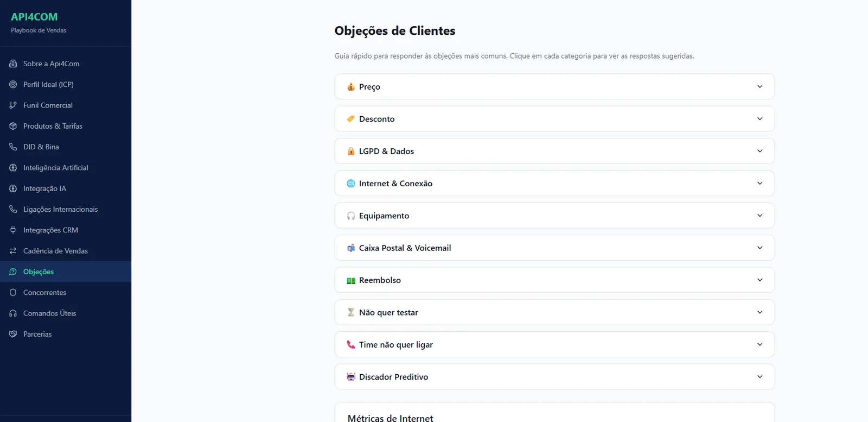Open Parcerias label in sidebar
This screenshot has width=868, height=422.
click(37, 334)
